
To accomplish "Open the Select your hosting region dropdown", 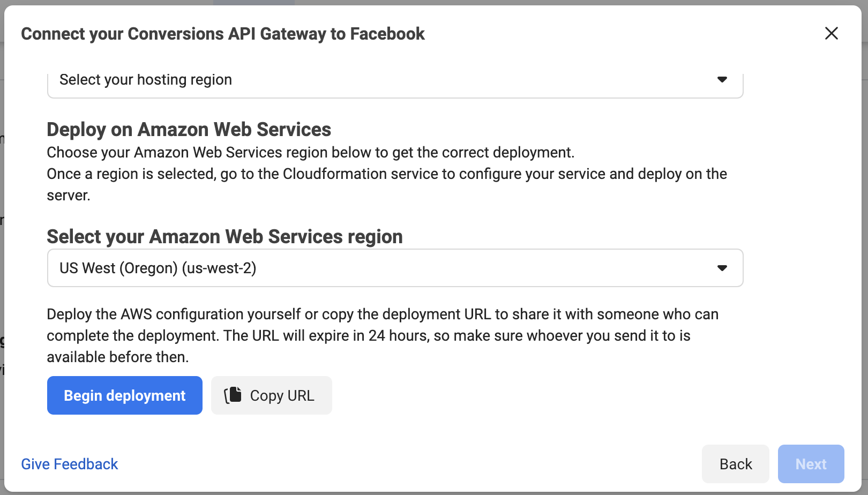I will pyautogui.click(x=395, y=80).
